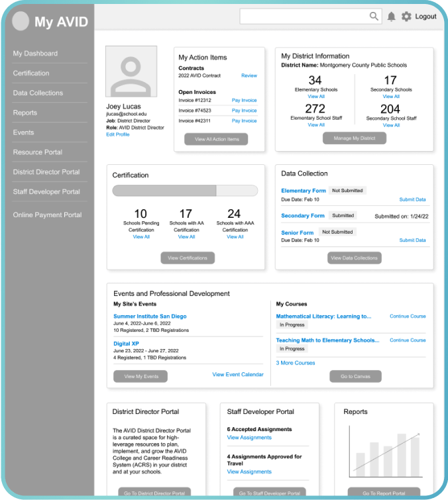The image size is (448, 500).
Task: Click the Certification progress bar
Action: (x=185, y=190)
